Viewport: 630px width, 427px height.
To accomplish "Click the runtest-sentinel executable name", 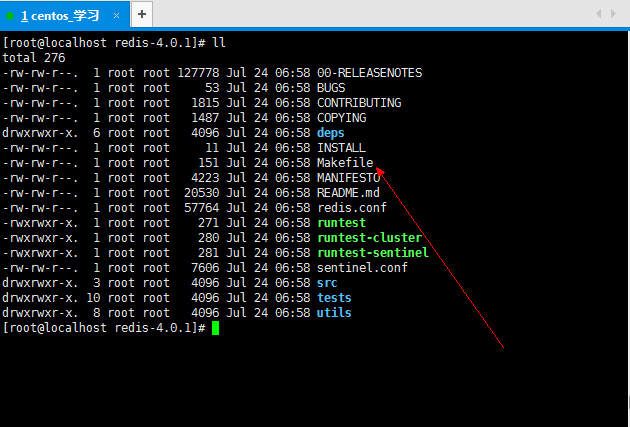I will point(373,253).
